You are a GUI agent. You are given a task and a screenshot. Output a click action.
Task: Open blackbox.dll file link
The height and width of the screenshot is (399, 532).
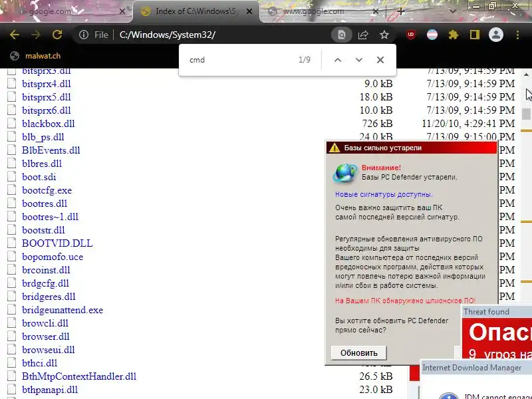tap(49, 124)
